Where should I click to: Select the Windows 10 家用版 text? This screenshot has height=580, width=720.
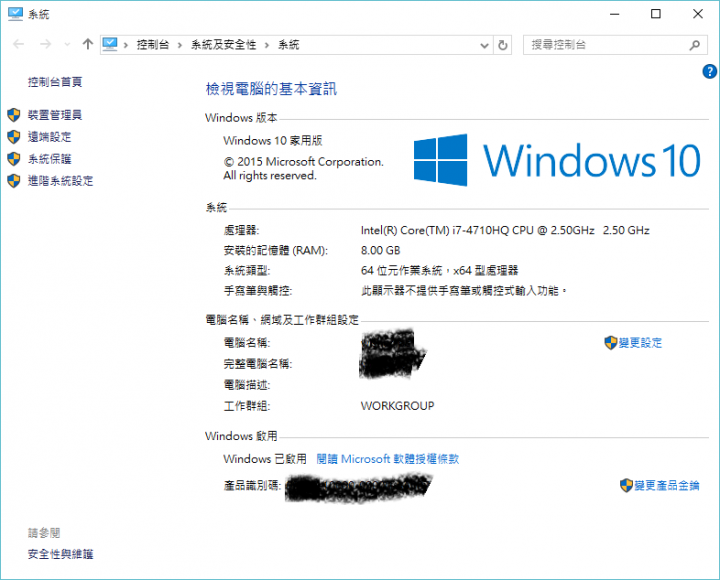273,141
